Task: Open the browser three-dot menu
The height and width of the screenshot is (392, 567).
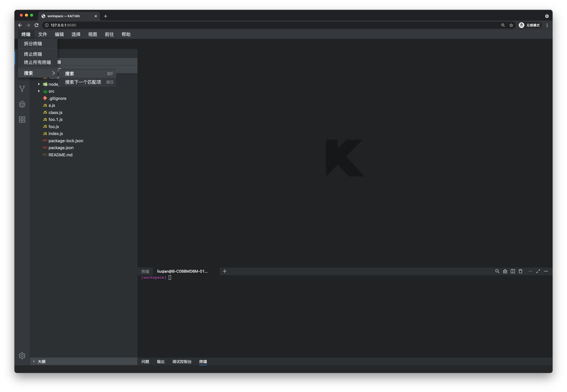Action: (x=547, y=25)
